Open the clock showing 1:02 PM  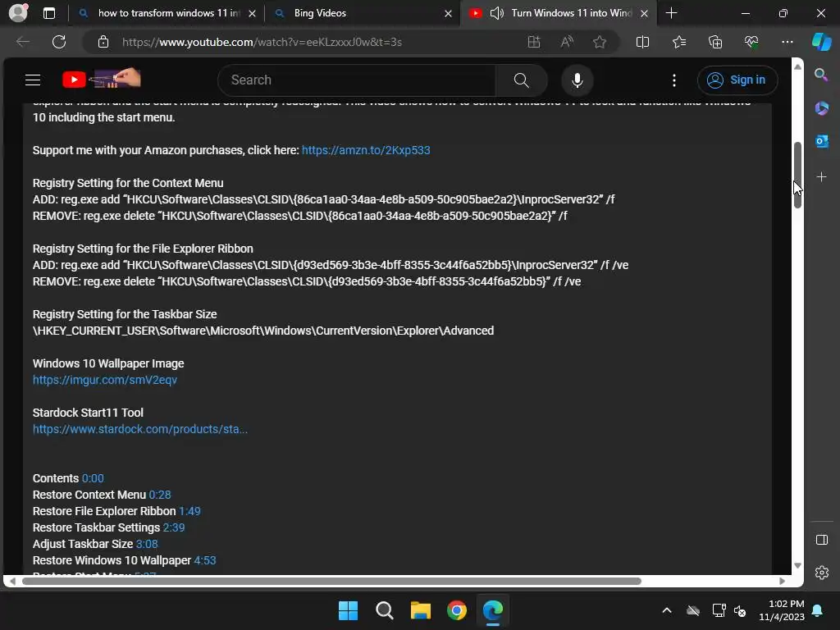tap(782, 610)
